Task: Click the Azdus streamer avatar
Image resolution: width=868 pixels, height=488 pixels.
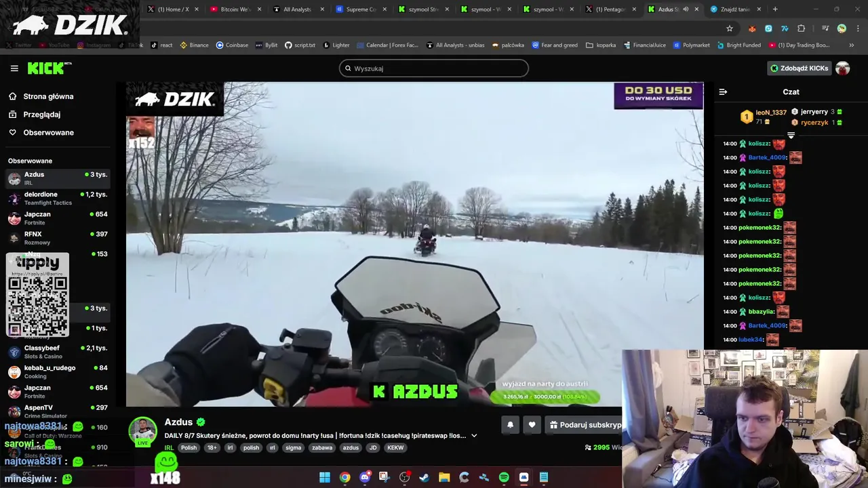Action: [x=142, y=431]
